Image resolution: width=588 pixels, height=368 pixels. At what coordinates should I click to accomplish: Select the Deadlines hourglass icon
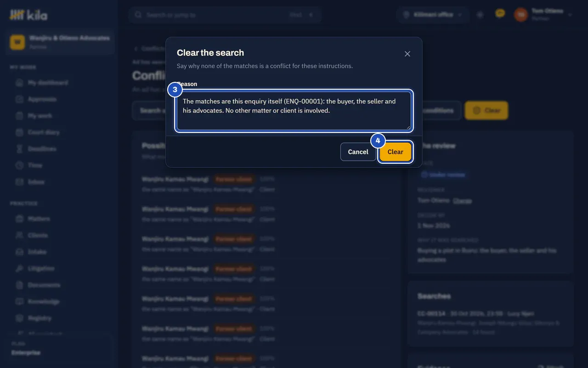point(19,149)
